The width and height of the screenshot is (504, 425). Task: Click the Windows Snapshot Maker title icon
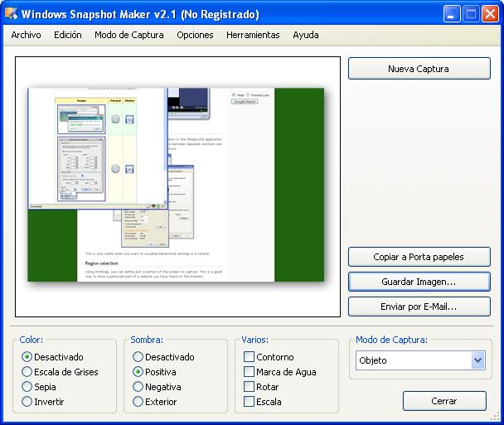coord(11,13)
